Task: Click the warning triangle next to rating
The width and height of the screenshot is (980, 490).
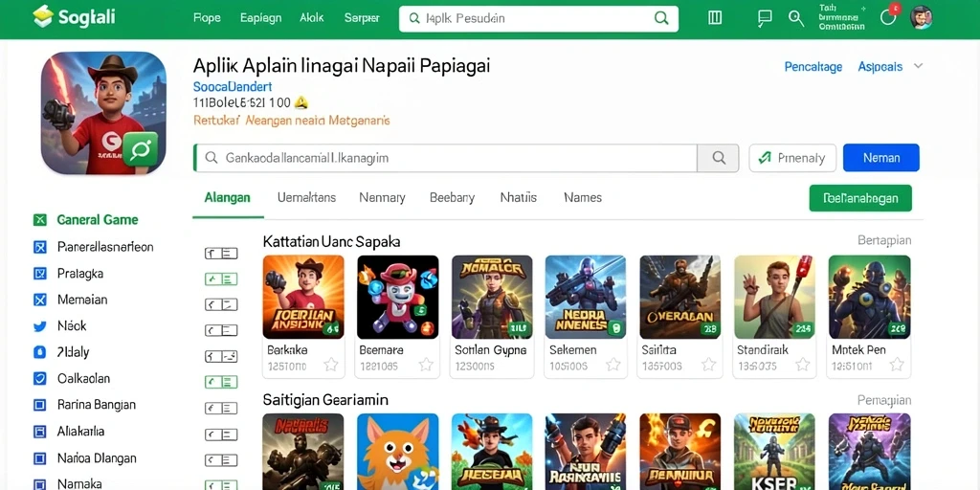Action: (x=301, y=102)
